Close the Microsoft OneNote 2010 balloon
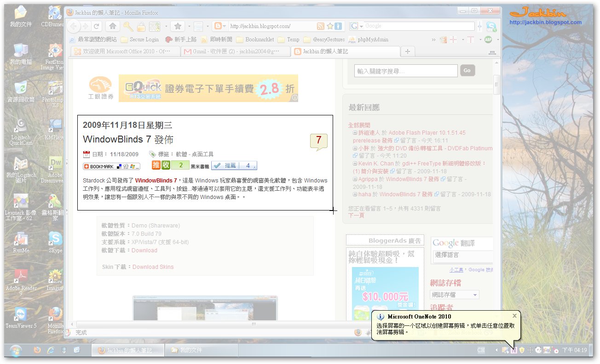Screen dimensions: 600x364 [x=514, y=316]
